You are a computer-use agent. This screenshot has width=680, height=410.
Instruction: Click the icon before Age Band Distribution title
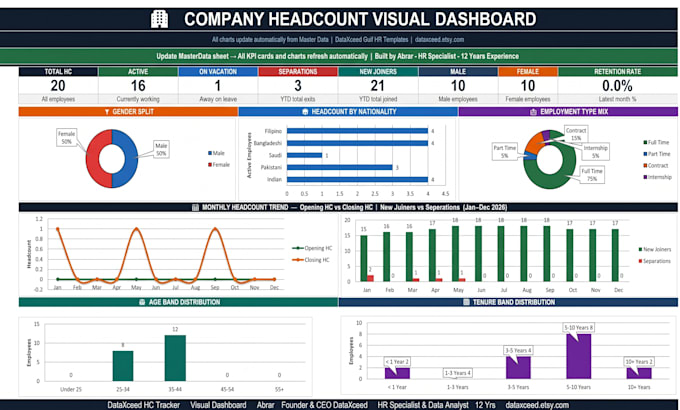[x=142, y=302]
